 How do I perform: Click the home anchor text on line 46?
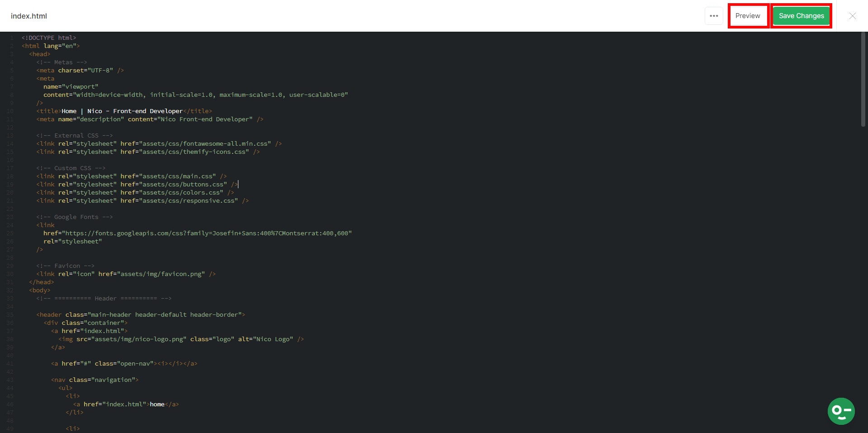pyautogui.click(x=157, y=404)
